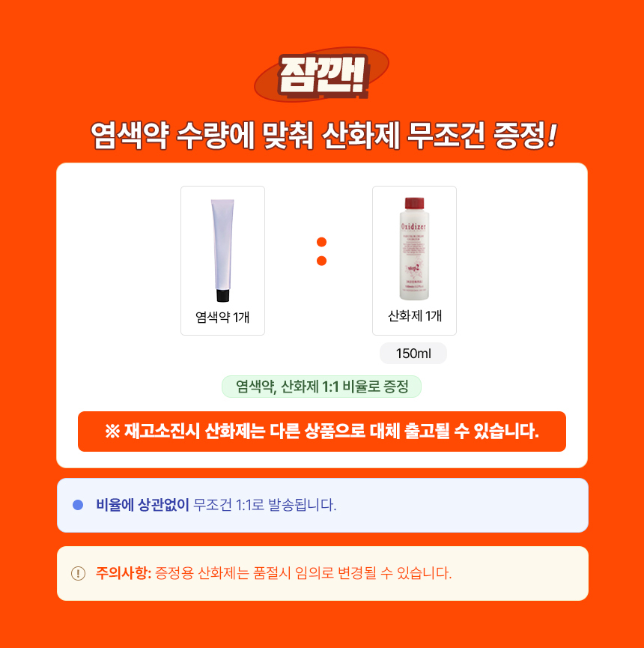
Task: Select the 염색약 1개 label
Action: tap(222, 318)
